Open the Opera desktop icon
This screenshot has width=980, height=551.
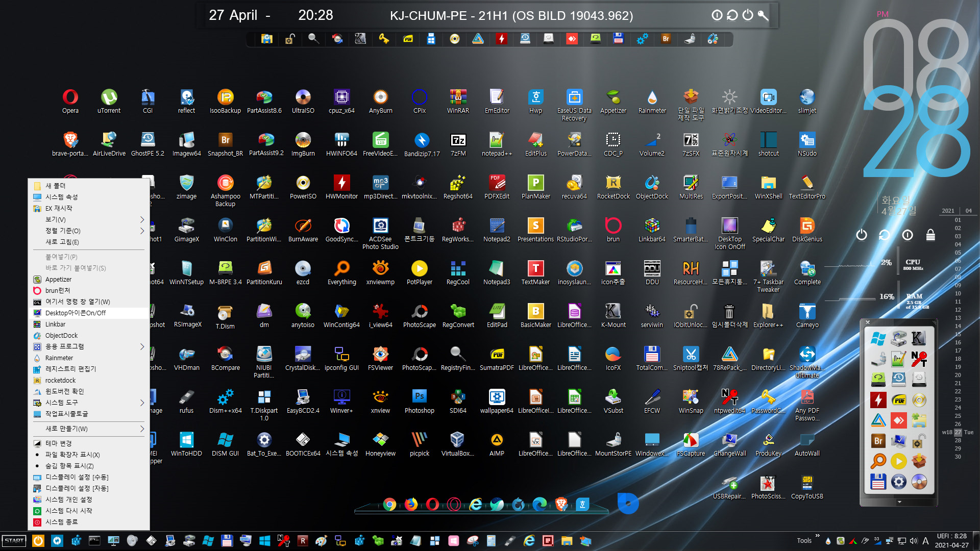pyautogui.click(x=70, y=101)
